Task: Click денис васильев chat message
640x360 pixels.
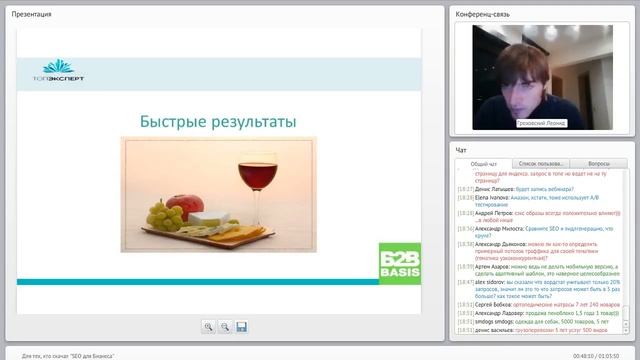Action: (532, 330)
